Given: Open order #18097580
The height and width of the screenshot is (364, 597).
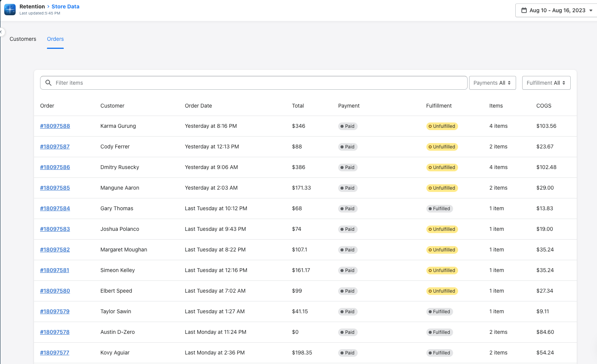Looking at the screenshot, I should pos(55,291).
